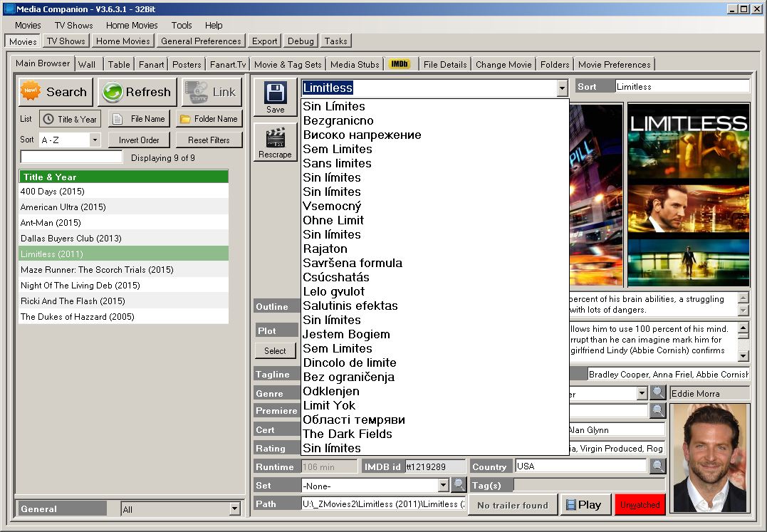Screen dimensions: 767x532
Task: Open the title alternatives dropdown arrow
Action: 562,88
